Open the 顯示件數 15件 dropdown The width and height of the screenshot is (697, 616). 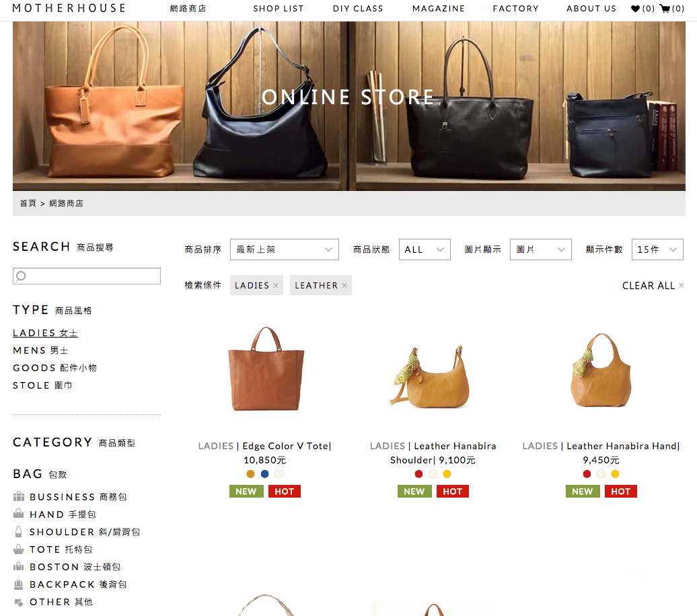[x=657, y=249]
